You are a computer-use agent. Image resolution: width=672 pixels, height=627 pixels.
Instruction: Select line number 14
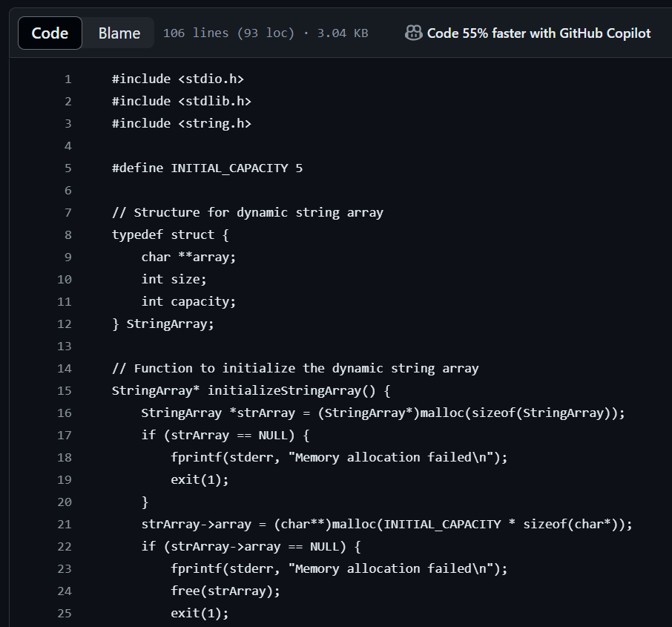65,368
